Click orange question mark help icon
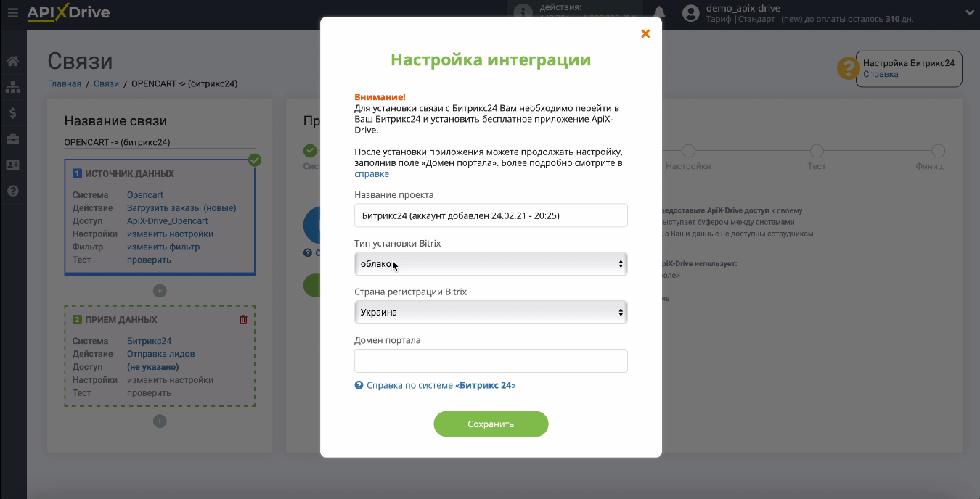This screenshot has height=499, width=980. pos(848,69)
